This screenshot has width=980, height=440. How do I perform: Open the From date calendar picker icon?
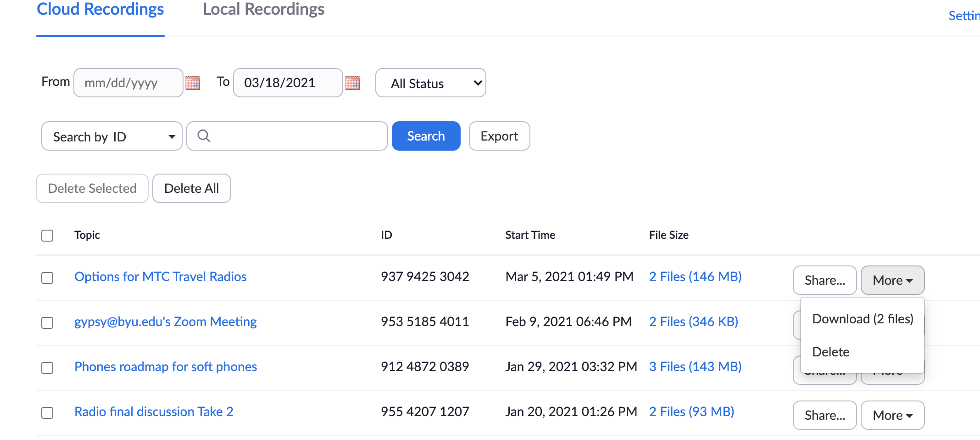pyautogui.click(x=193, y=83)
